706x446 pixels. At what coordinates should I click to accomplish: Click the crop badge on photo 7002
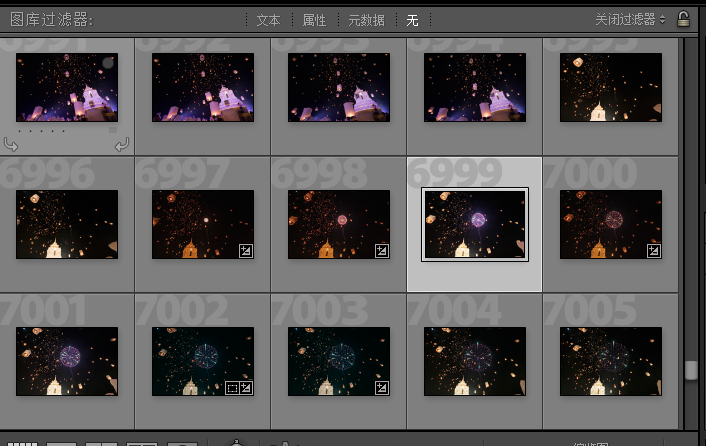(x=232, y=388)
